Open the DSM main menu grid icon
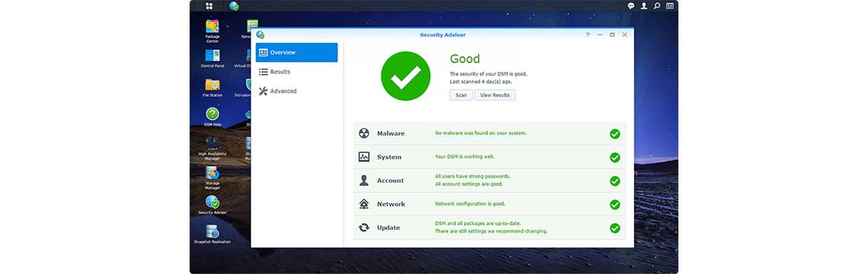 (209, 6)
